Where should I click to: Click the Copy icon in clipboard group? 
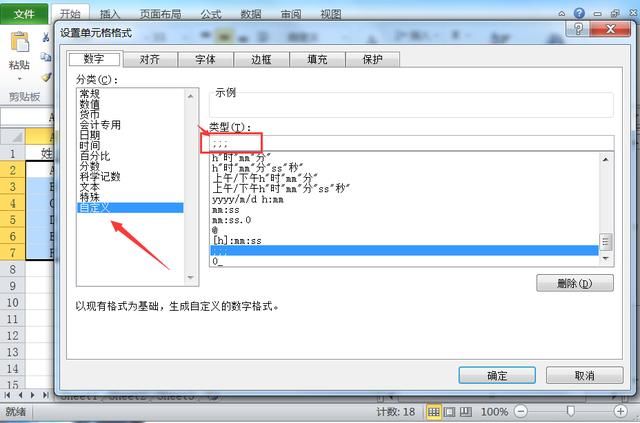(46, 57)
